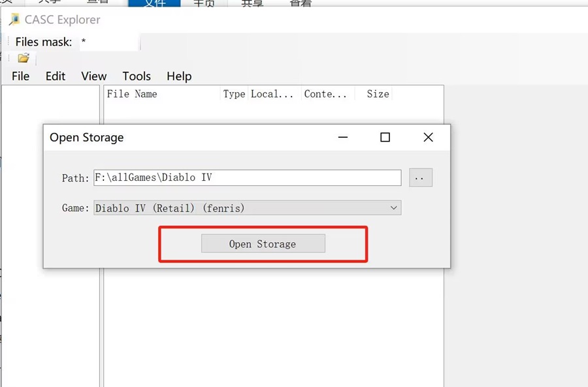Click the open storage folder toolbar icon

pyautogui.click(x=24, y=58)
